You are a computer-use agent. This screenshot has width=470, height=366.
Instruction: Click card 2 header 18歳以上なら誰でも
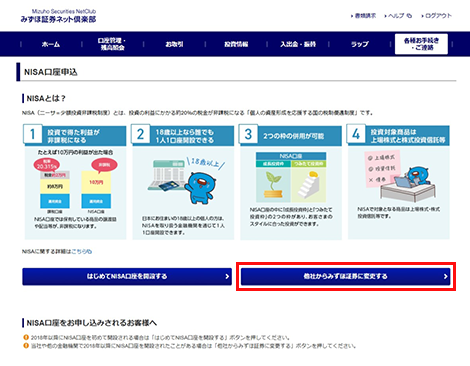pos(183,135)
